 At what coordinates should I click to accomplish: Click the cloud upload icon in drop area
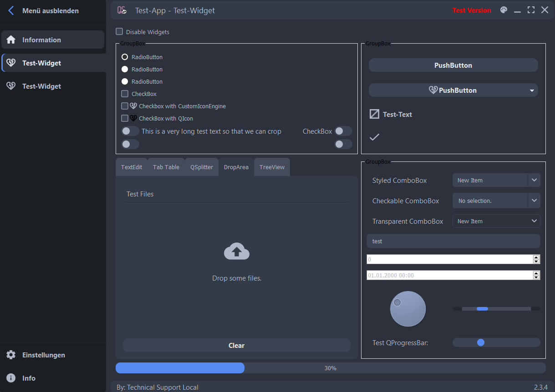click(237, 251)
